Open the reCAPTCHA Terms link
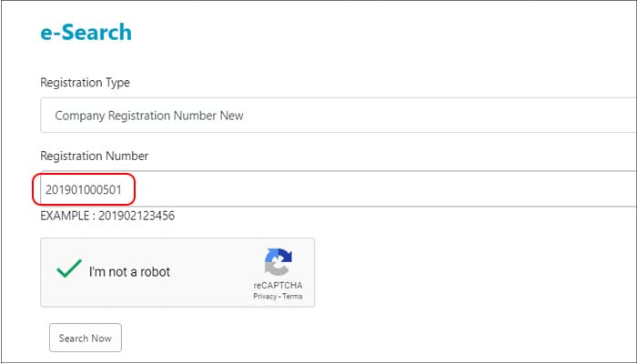 click(292, 297)
